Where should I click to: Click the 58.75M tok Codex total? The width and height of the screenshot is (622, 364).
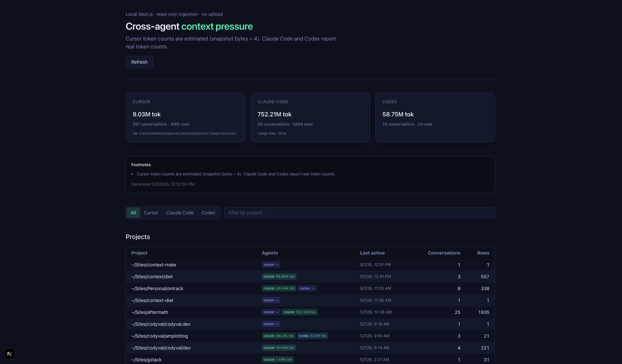point(398,114)
